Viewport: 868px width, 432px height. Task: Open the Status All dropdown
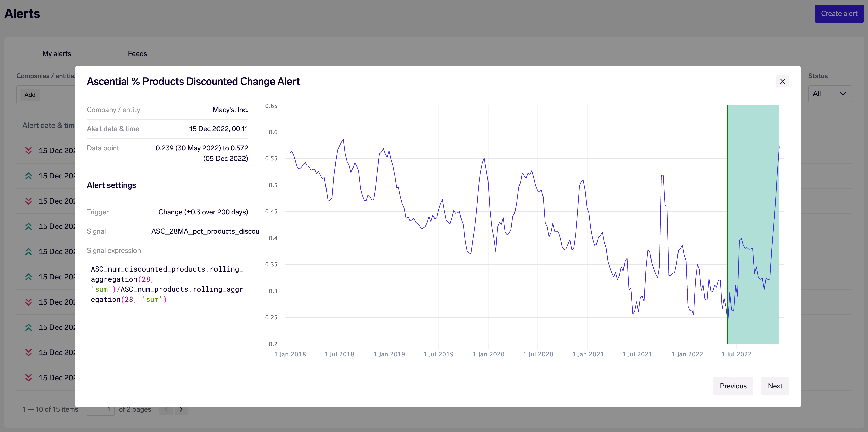pyautogui.click(x=830, y=94)
